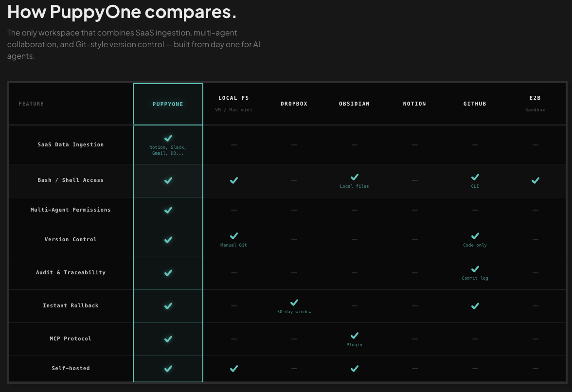Click the 'VM / Mac mini' subtitle
Image resolution: width=572 pixels, height=392 pixels.
(x=233, y=110)
